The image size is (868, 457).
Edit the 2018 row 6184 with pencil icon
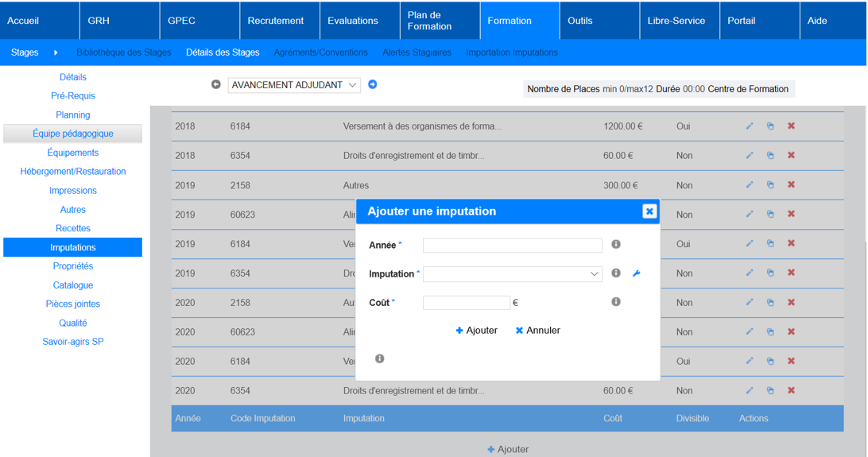(x=749, y=126)
